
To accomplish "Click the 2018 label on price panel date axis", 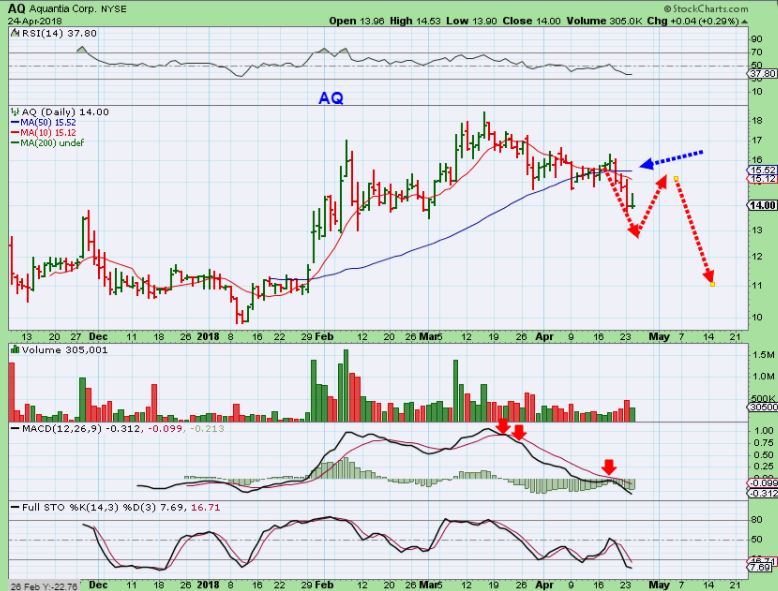I will (x=208, y=336).
